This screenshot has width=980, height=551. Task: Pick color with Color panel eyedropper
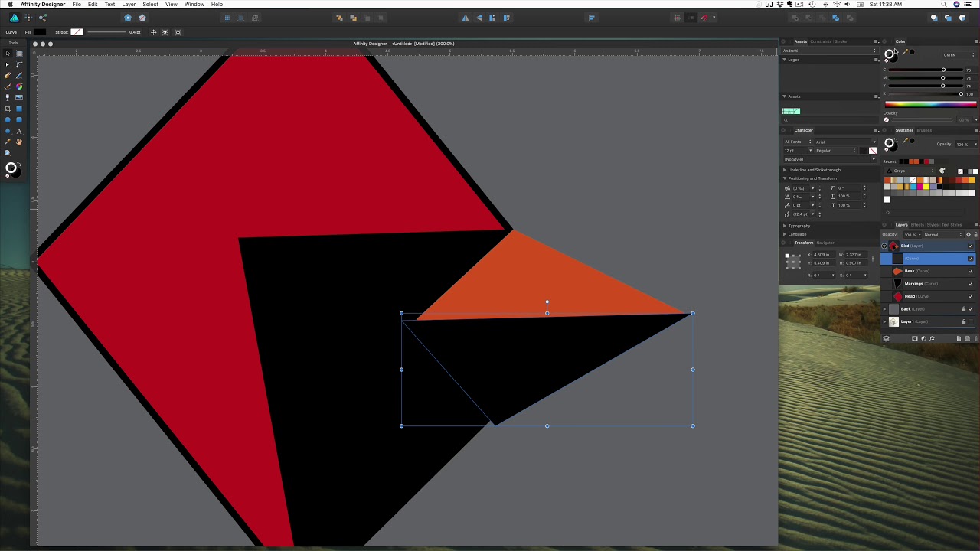(906, 53)
